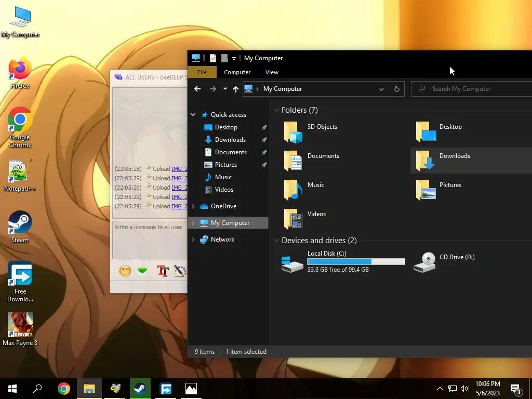Screen dimensions: 532x399
Task: Expand My Computer tree node
Action: click(x=193, y=223)
